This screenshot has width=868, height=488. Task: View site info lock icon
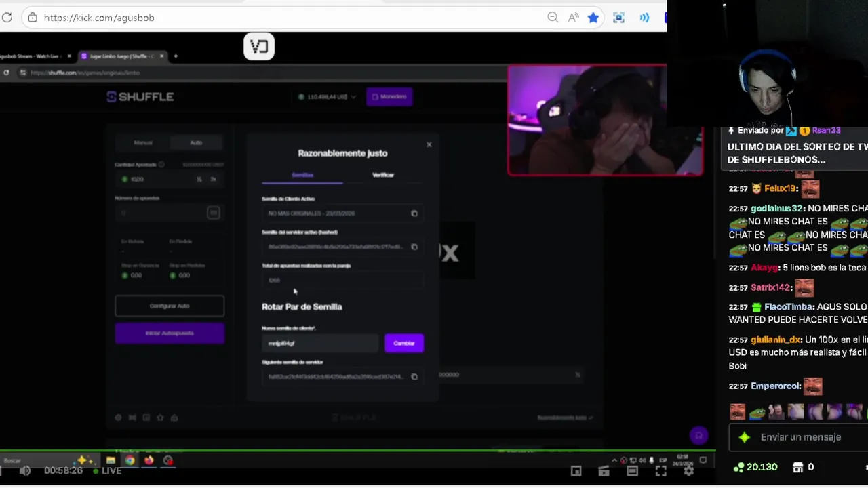click(x=32, y=18)
